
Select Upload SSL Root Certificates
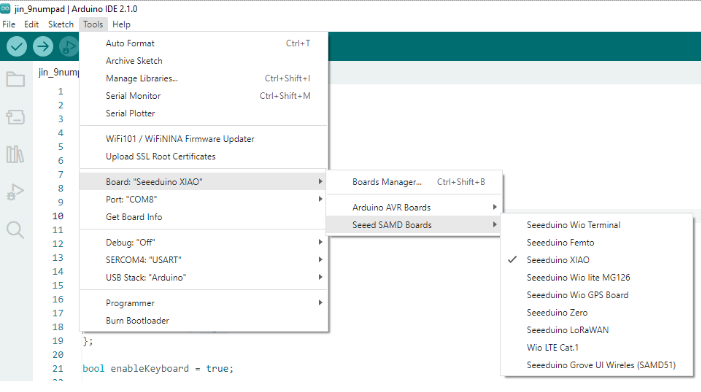pyautogui.click(x=204, y=156)
